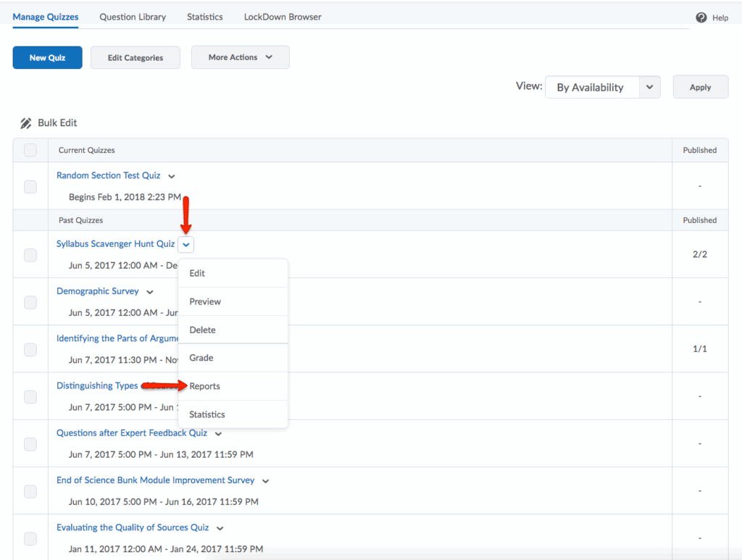The height and width of the screenshot is (560, 742).
Task: Click chevron beside Evaluating the Quality of Sources
Action: click(x=220, y=528)
